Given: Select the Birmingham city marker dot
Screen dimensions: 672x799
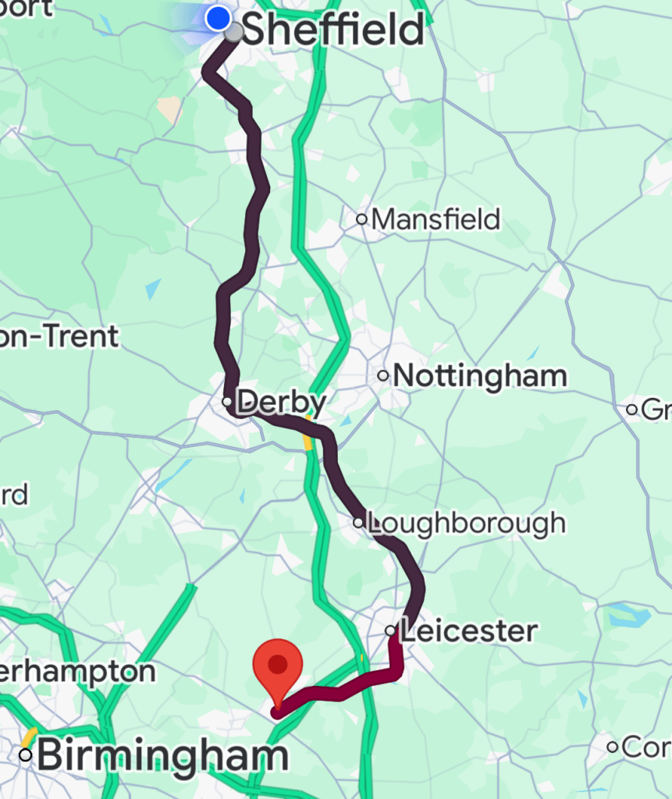Looking at the screenshot, I should [26, 755].
